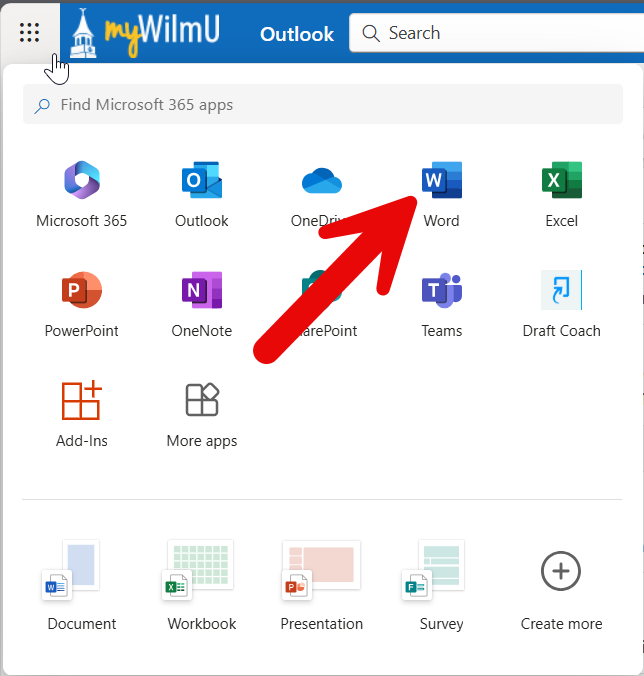Open Draft Coach
This screenshot has height=676, width=644.
pos(561,304)
